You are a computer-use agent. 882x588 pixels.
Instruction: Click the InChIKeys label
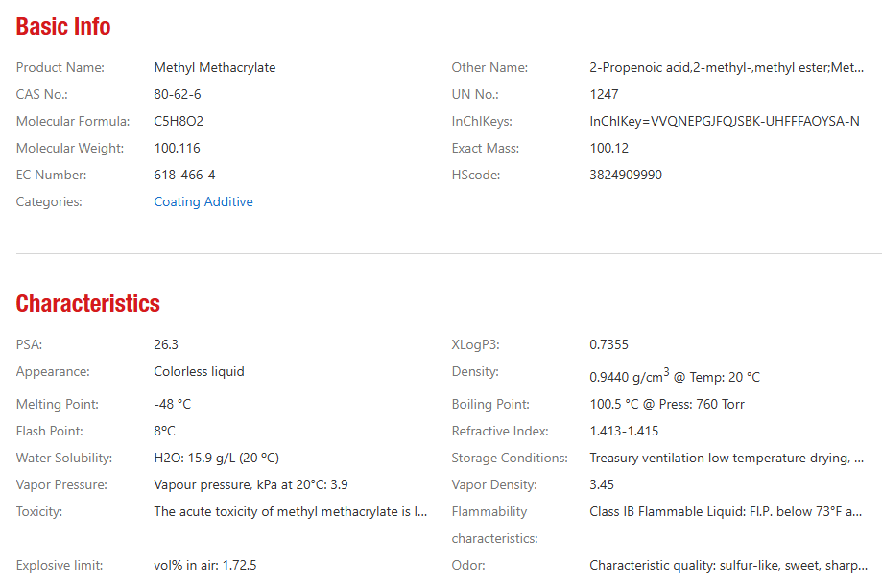click(x=482, y=122)
